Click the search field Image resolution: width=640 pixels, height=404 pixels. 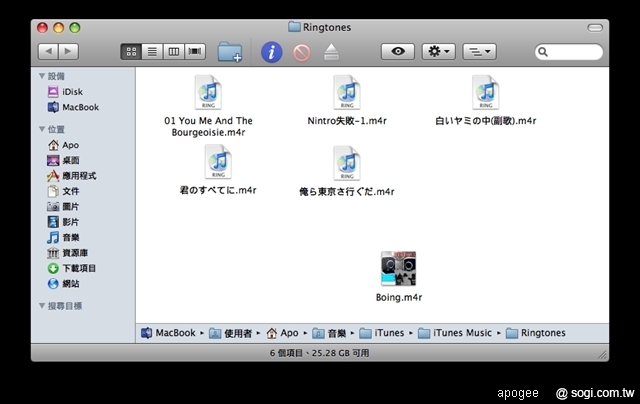pos(569,52)
